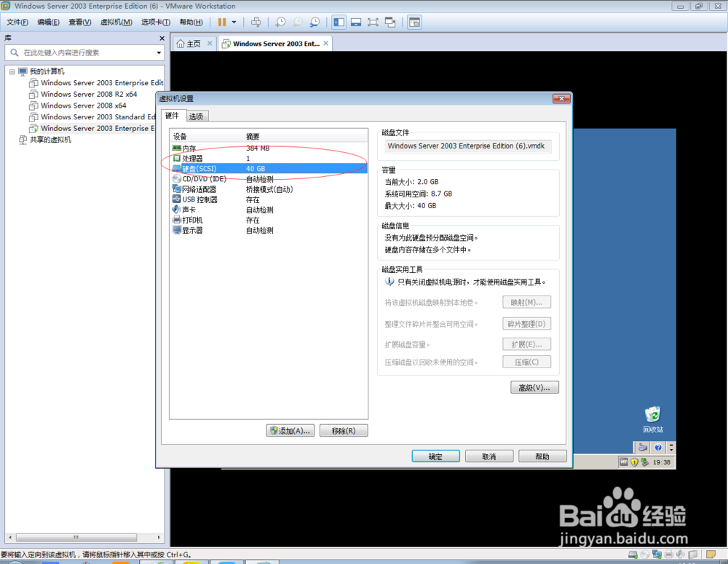The height and width of the screenshot is (564, 728).
Task: Switch to the 选项 tab in settings dialog
Action: 197,116
